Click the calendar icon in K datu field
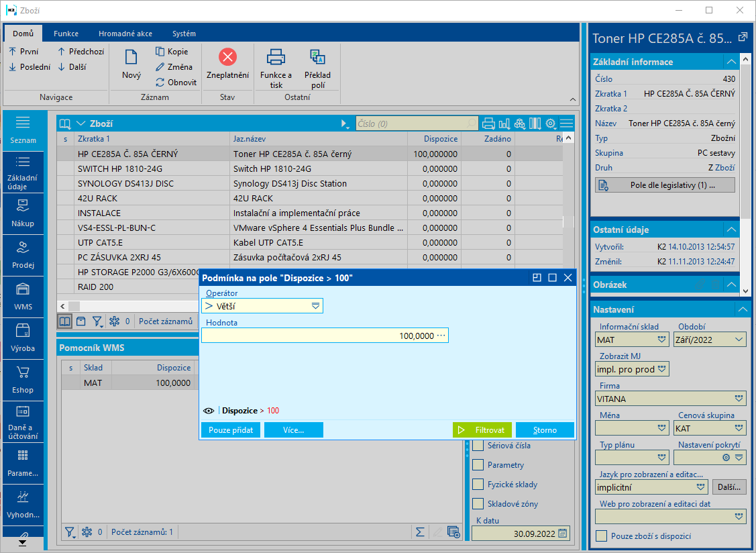This screenshot has height=553, width=756. pos(563,534)
